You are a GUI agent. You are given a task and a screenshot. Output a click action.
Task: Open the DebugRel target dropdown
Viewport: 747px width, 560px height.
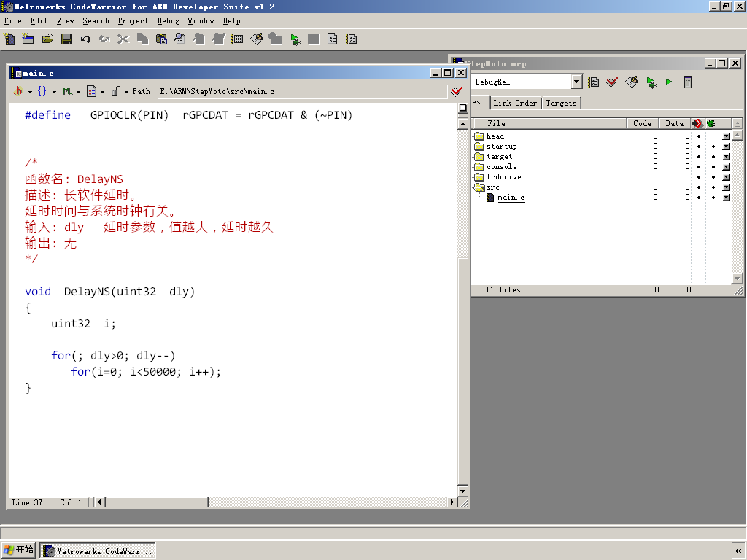pyautogui.click(x=576, y=82)
